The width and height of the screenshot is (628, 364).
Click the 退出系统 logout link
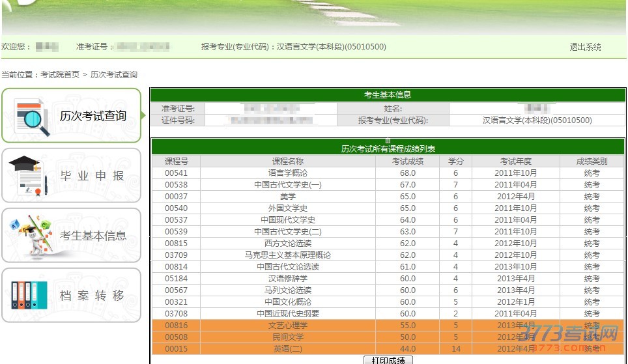click(585, 47)
